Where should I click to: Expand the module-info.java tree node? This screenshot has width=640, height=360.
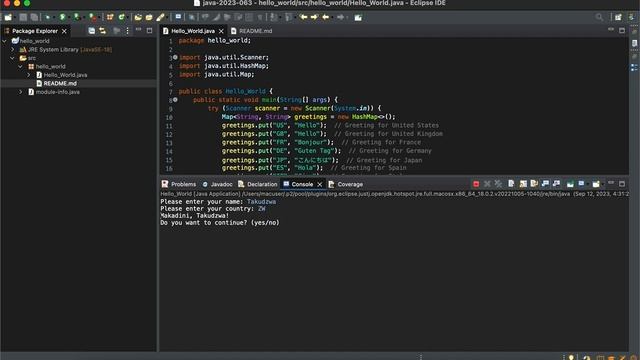click(x=20, y=92)
